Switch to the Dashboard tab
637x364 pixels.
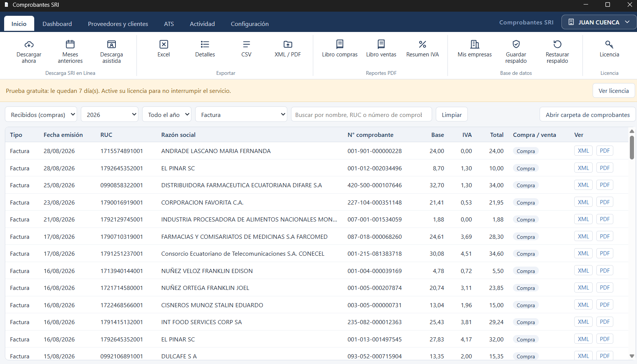tap(57, 24)
